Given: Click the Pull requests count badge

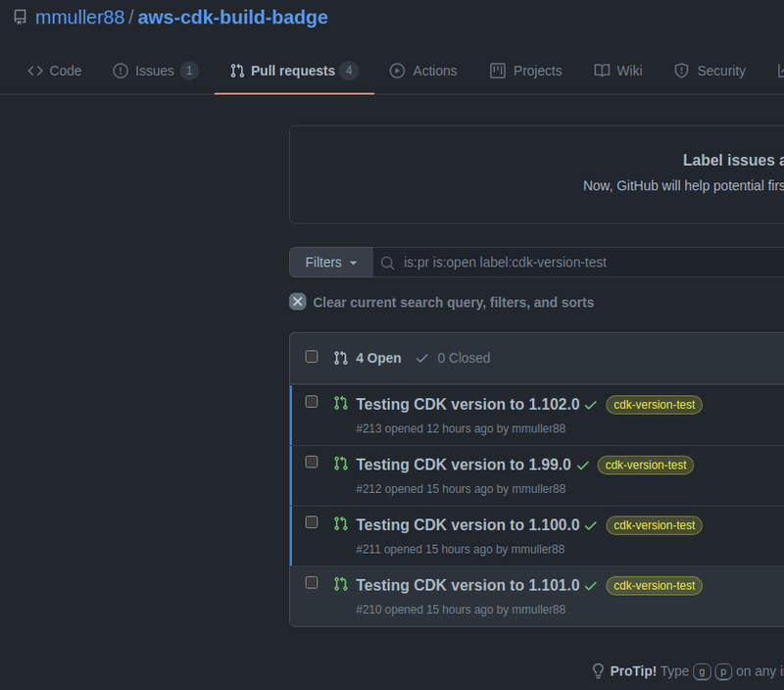Looking at the screenshot, I should [349, 71].
